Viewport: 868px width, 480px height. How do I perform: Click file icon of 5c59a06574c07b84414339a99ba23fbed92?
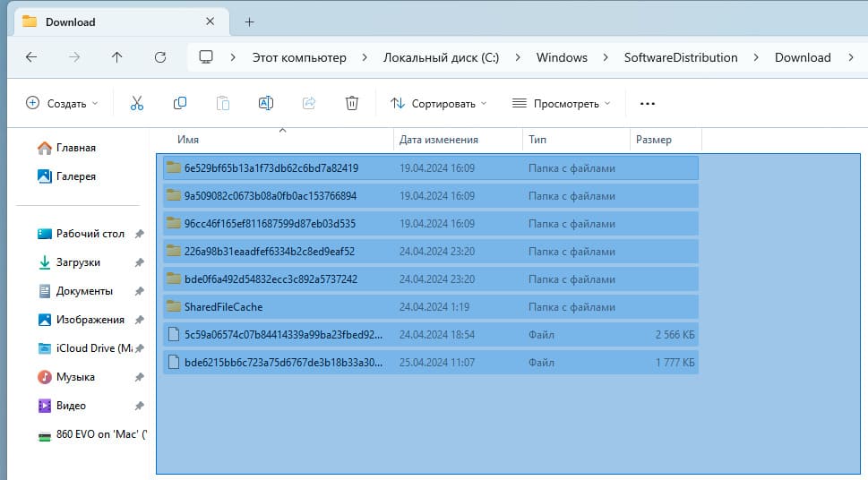click(174, 334)
